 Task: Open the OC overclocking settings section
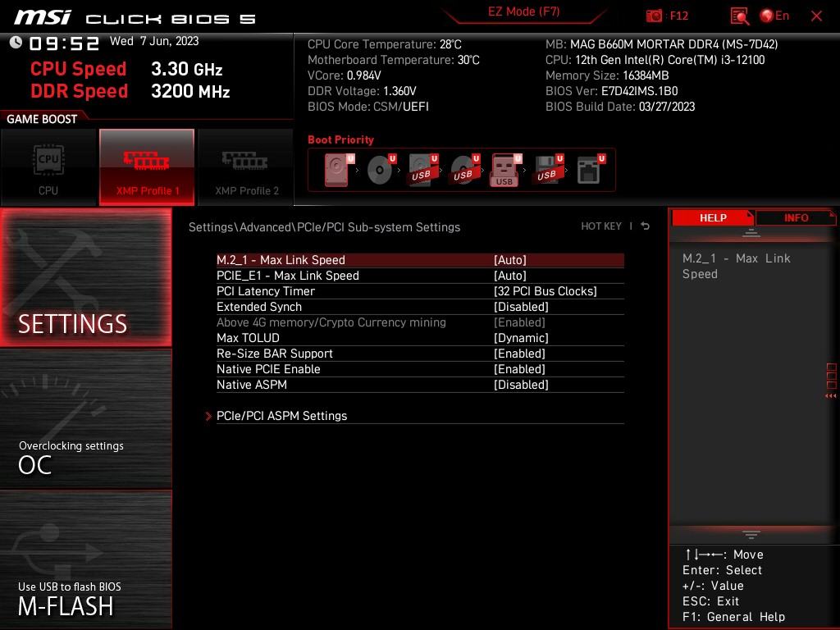[x=85, y=419]
